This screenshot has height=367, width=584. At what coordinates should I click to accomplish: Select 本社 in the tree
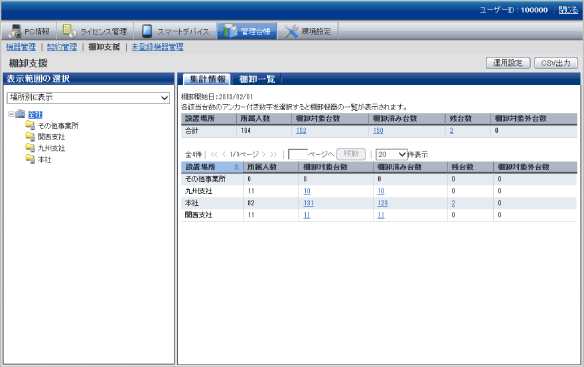coord(45,159)
